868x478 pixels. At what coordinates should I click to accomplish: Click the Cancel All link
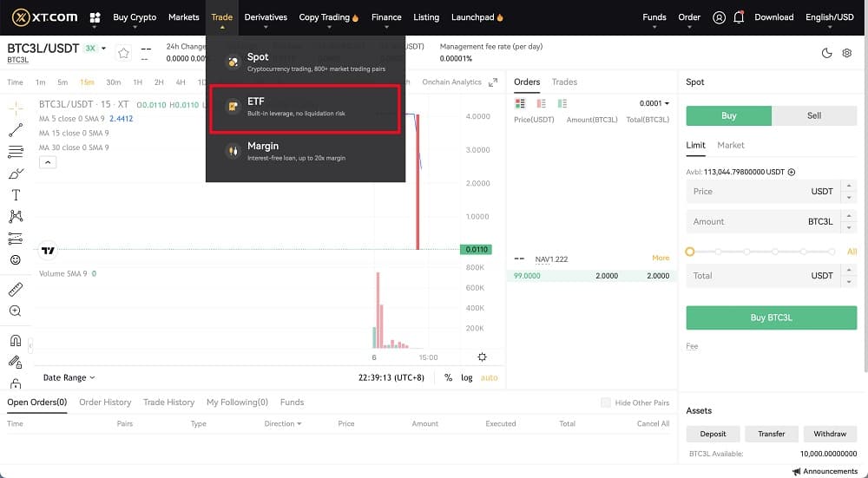[653, 424]
